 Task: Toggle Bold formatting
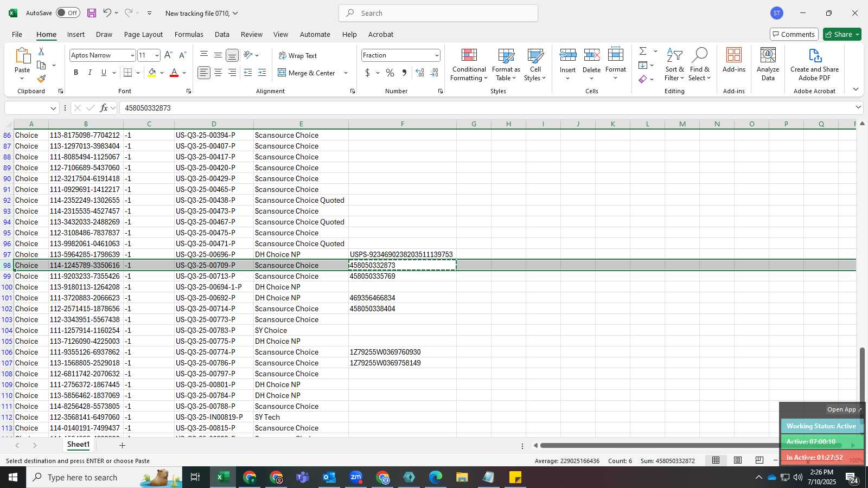pos(76,73)
